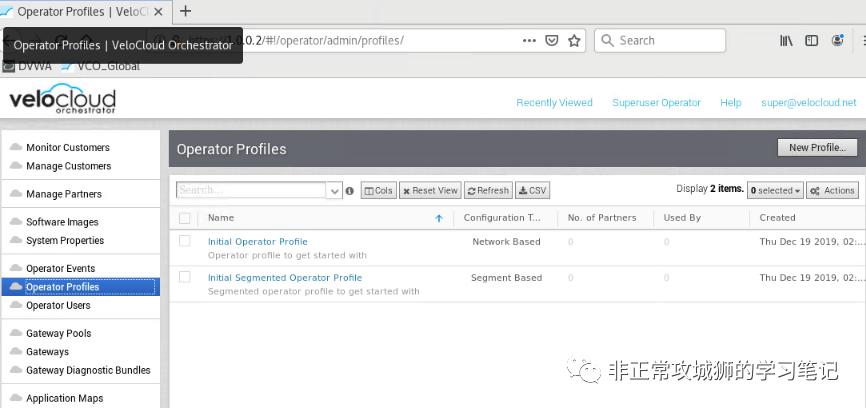Bookmark this page with the star icon
This screenshot has height=408, width=866.
[x=574, y=41]
